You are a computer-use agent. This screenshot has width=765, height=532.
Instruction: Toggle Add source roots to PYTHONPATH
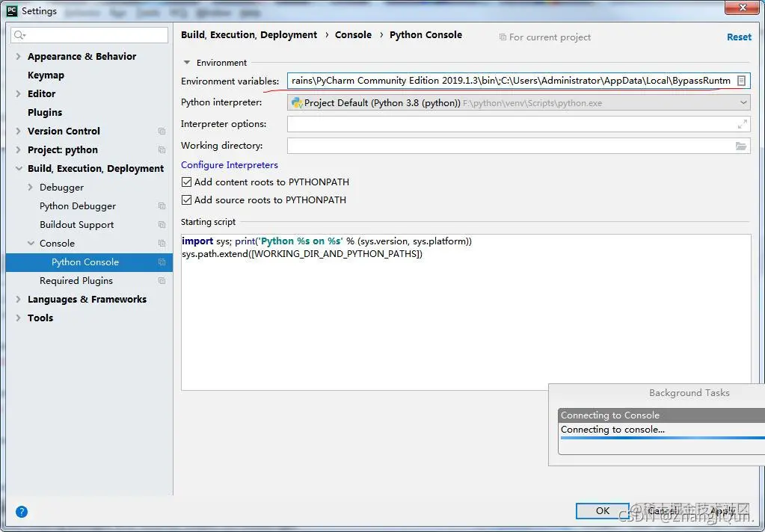[186, 200]
